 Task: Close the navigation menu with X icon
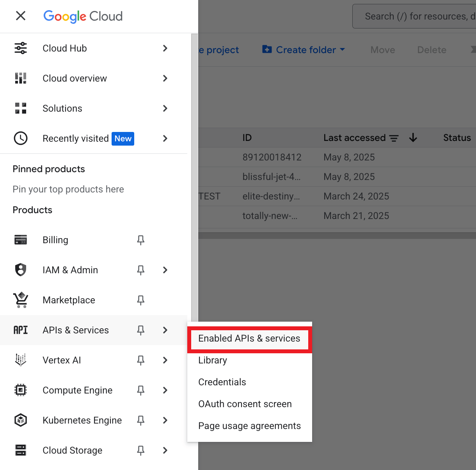21,16
